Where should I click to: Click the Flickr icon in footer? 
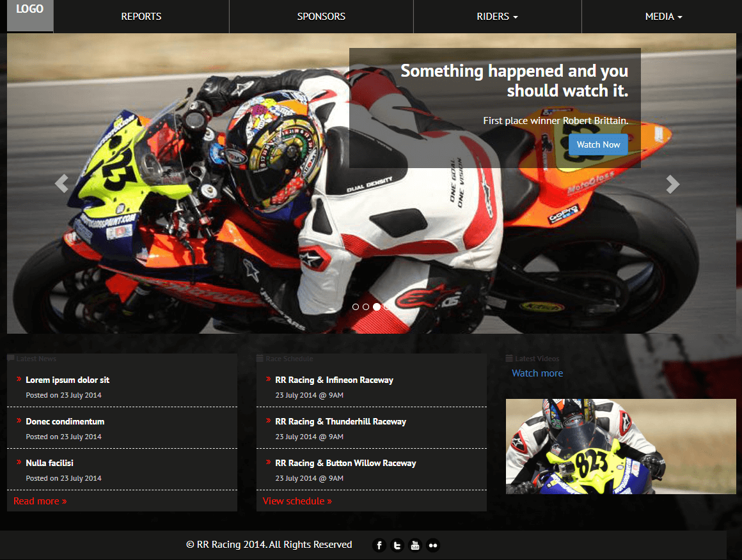(433, 545)
